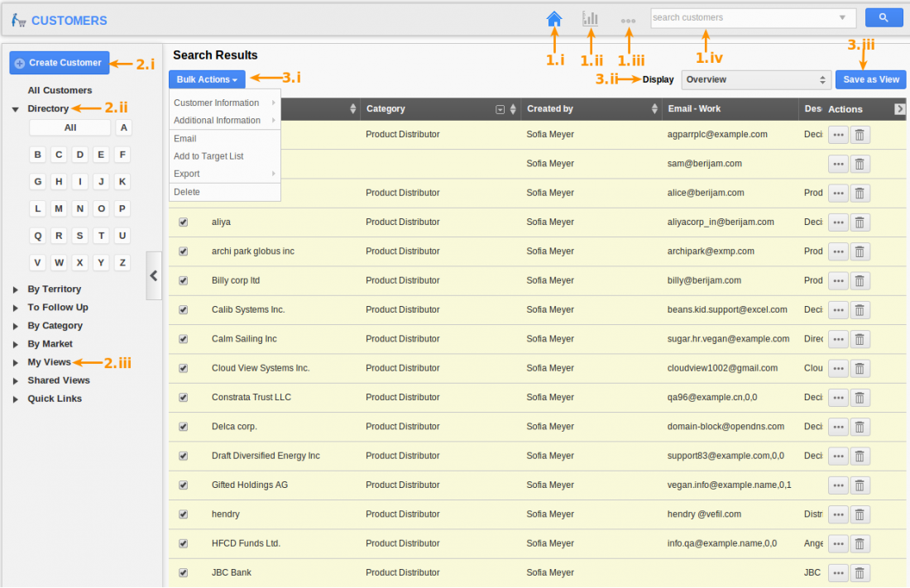
Task: Expand the By Territory section
Action: tap(16, 289)
